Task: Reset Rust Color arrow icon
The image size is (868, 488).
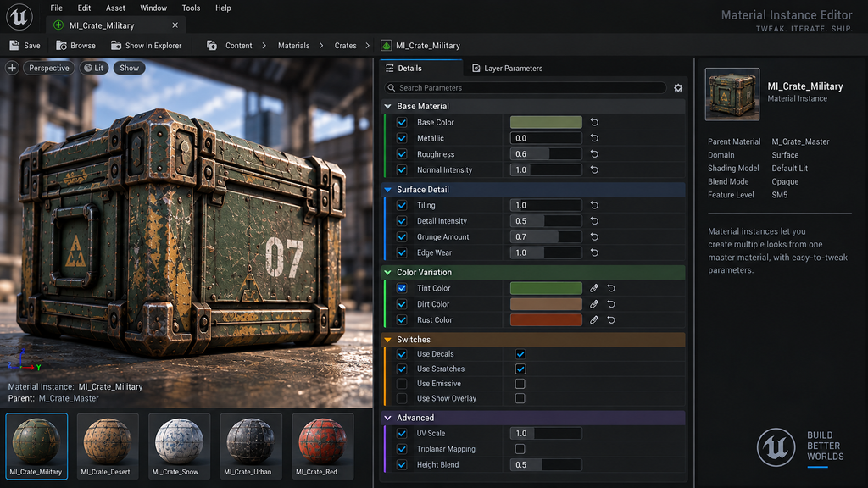Action: pos(611,319)
